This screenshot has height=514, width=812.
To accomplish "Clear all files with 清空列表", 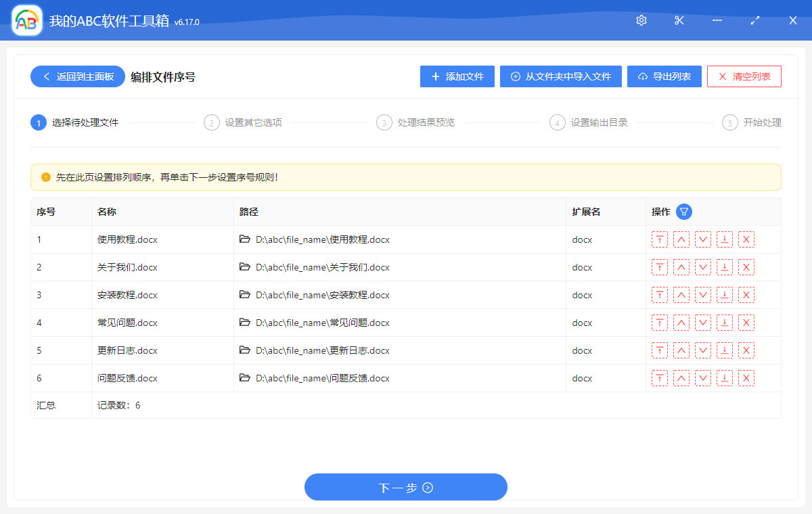I will (744, 76).
